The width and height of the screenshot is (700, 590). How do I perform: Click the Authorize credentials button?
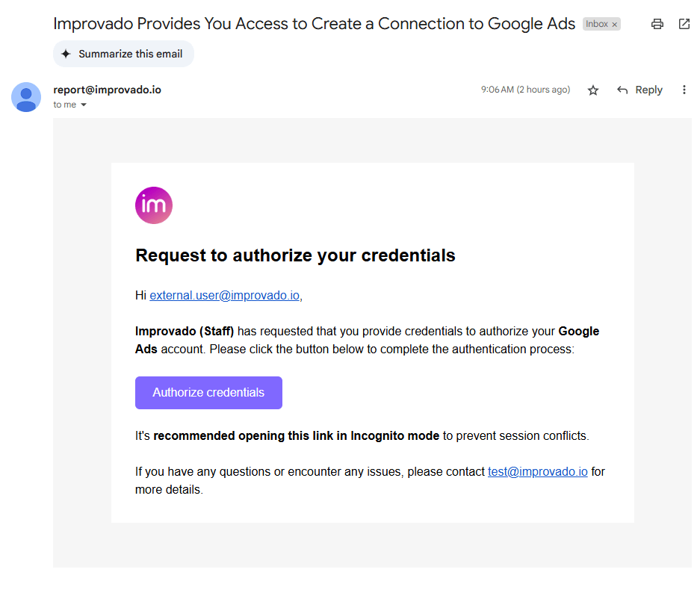click(208, 393)
